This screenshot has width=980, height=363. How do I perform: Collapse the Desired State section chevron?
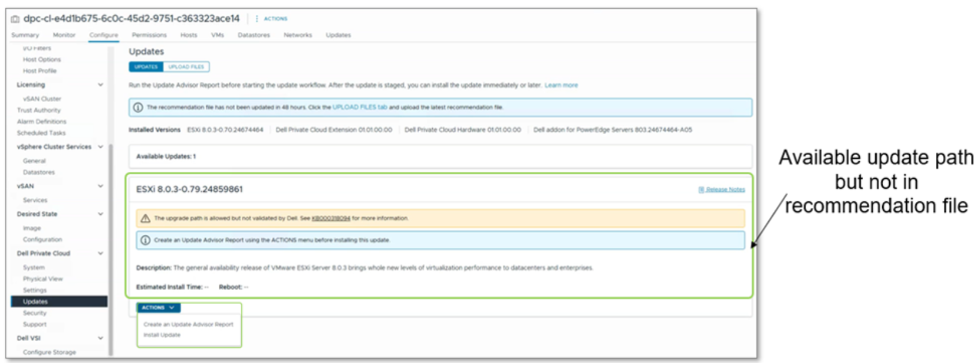(x=100, y=214)
